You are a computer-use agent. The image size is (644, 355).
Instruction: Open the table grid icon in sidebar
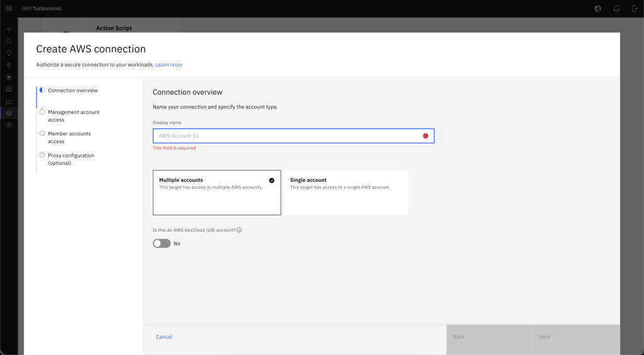(x=9, y=89)
